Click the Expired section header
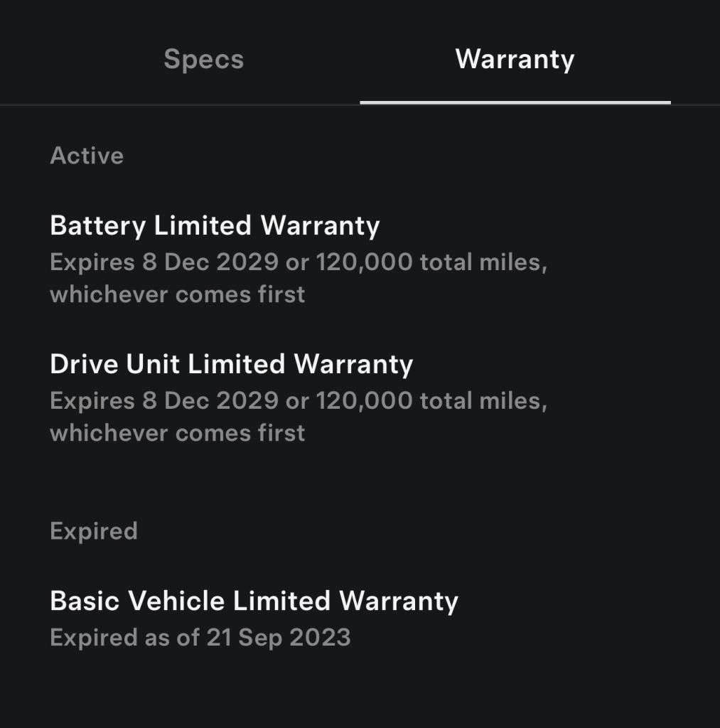The height and width of the screenshot is (728, 720). [93, 530]
